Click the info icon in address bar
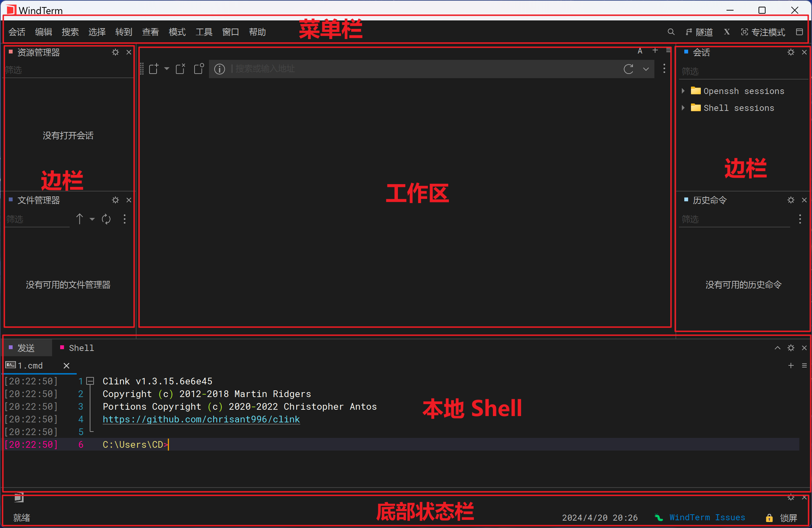This screenshot has width=812, height=528. 220,69
